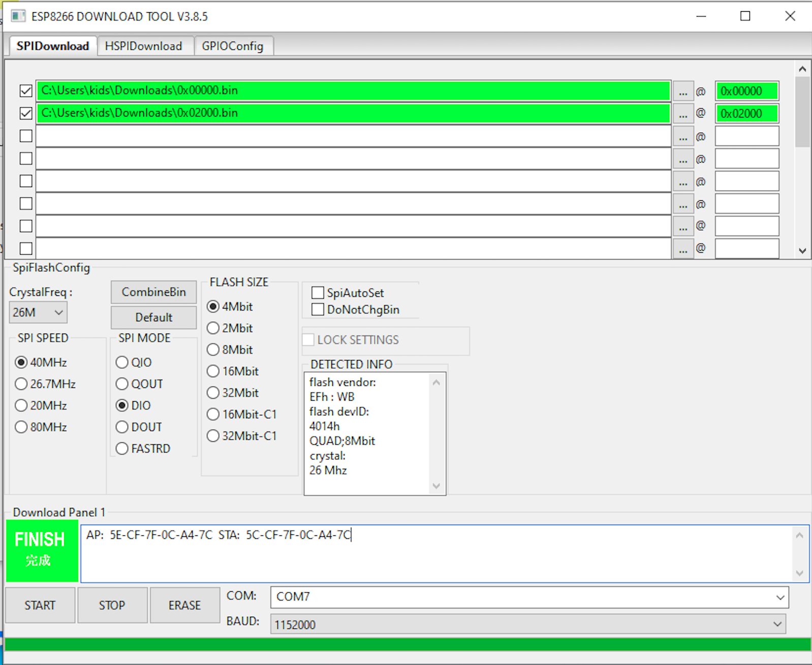Viewport: 812px width, 665px height.
Task: Choose 32Mbit-C1 flash size
Action: click(242, 436)
